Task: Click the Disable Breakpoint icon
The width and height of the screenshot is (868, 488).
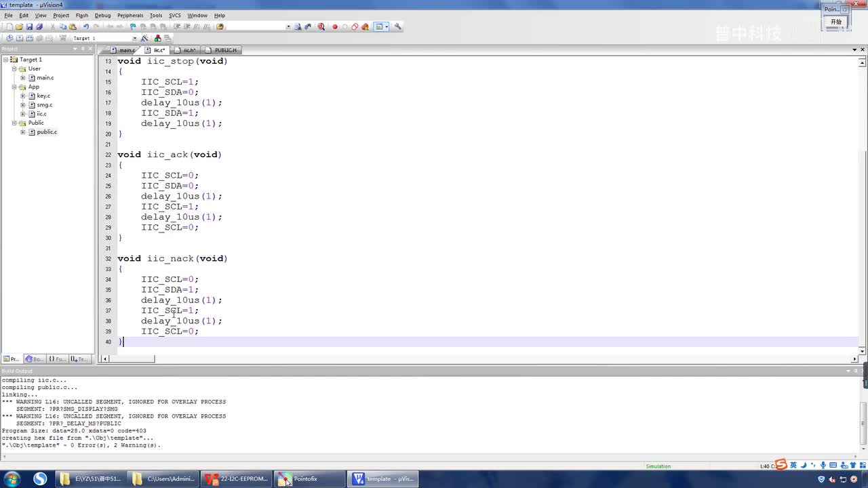Action: coord(345,27)
